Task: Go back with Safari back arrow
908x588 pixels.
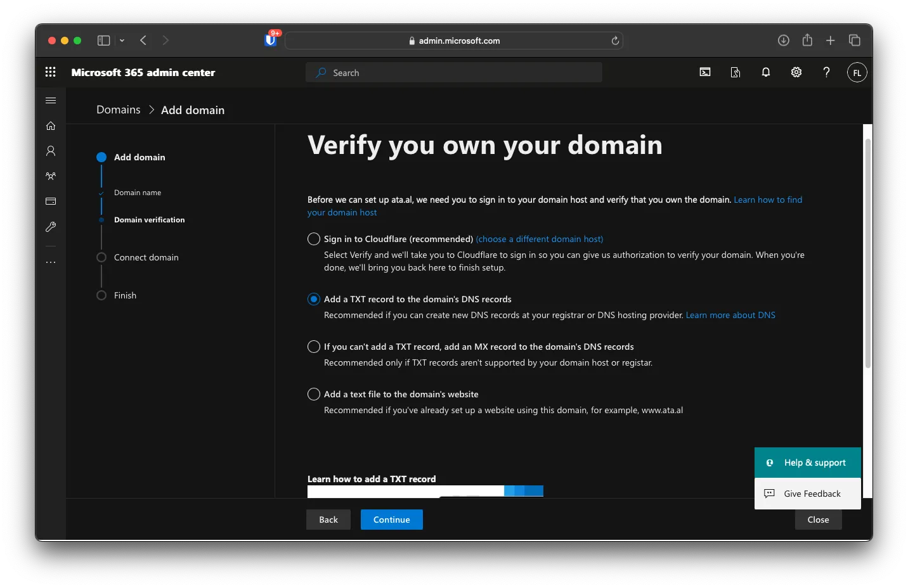Action: coord(143,41)
